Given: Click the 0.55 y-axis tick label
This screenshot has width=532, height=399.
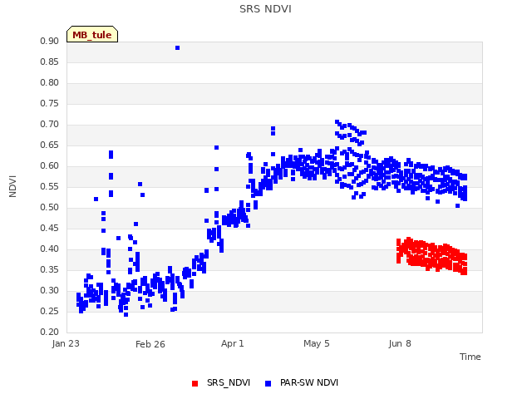Looking at the screenshot, I should 49,186.
